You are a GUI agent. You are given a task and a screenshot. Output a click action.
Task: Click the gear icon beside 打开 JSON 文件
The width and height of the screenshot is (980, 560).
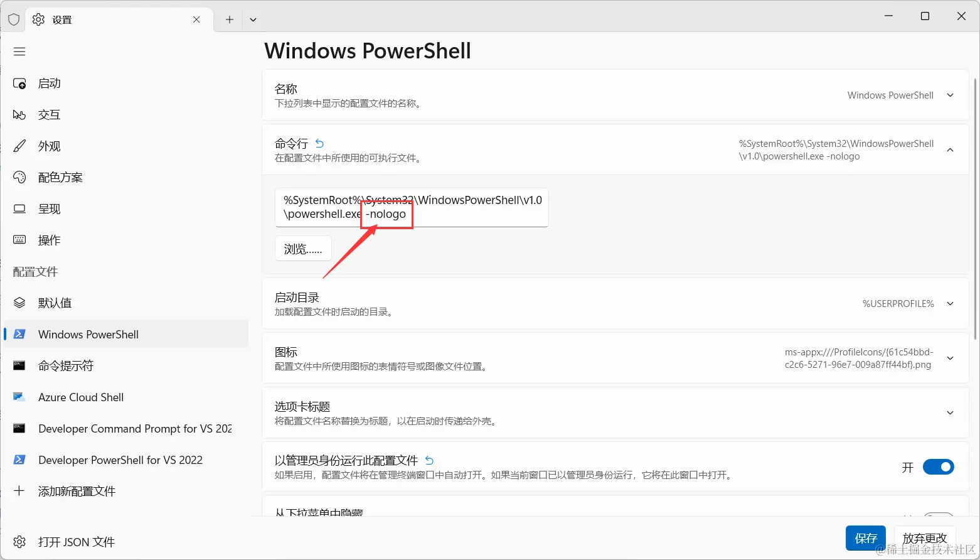(19, 542)
